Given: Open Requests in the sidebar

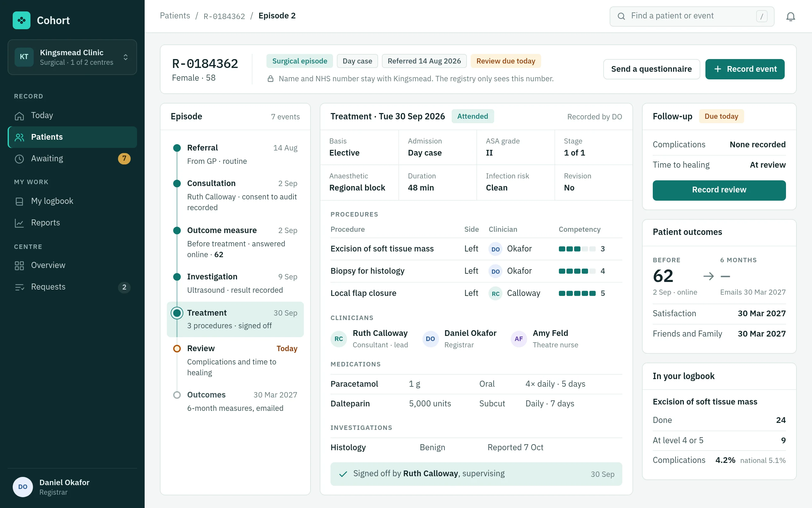Looking at the screenshot, I should pyautogui.click(x=72, y=287).
